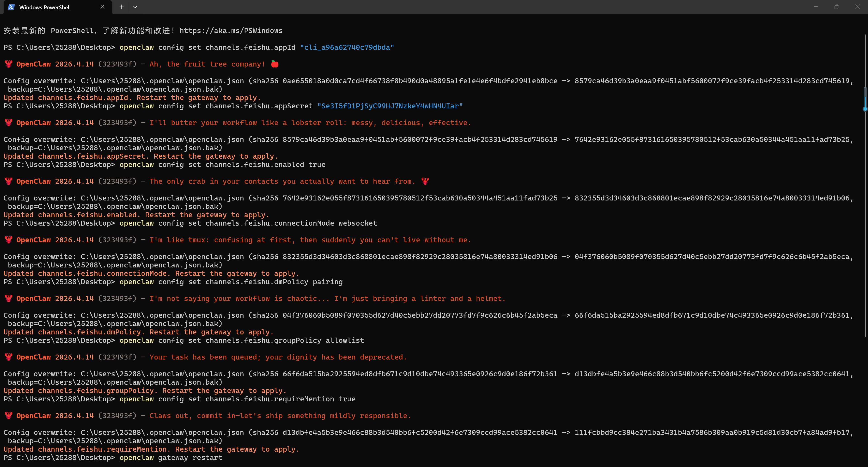Click lobster emoji after 'hear from.'

click(425, 181)
